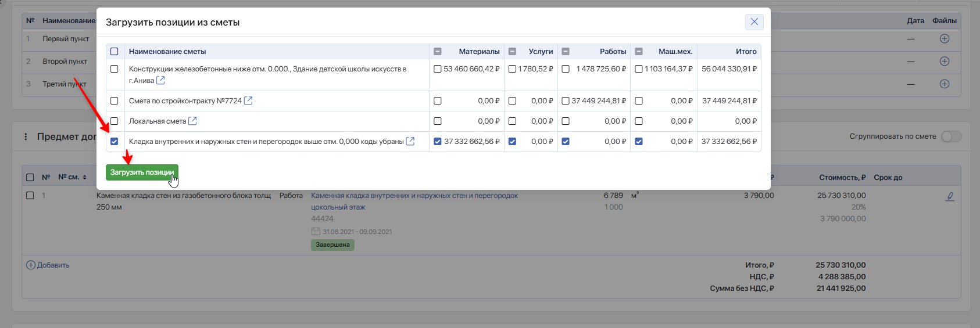This screenshot has width=980, height=328.
Task: Click the three-dot menu beside Предмет договора
Action: pos(26,136)
